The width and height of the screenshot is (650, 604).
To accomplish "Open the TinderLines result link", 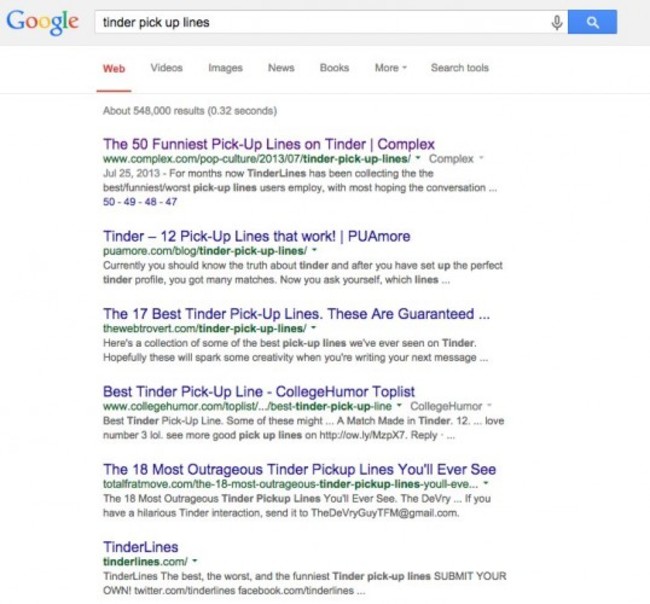I will [141, 547].
